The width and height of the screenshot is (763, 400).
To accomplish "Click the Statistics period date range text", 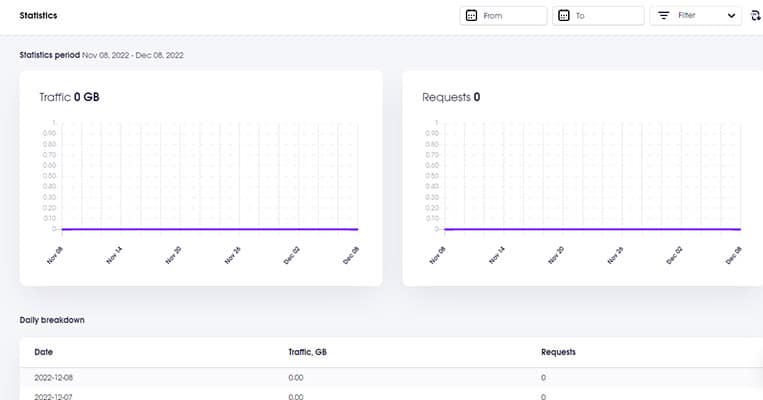I will 147,54.
